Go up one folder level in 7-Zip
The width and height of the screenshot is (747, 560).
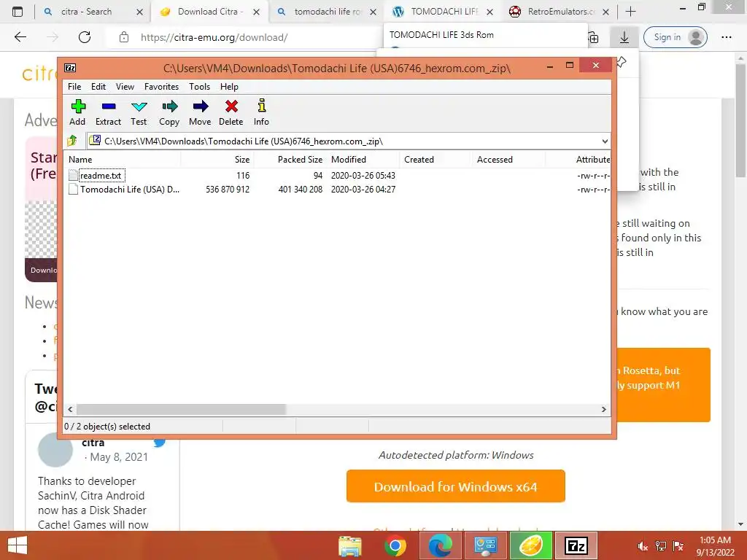(x=72, y=141)
